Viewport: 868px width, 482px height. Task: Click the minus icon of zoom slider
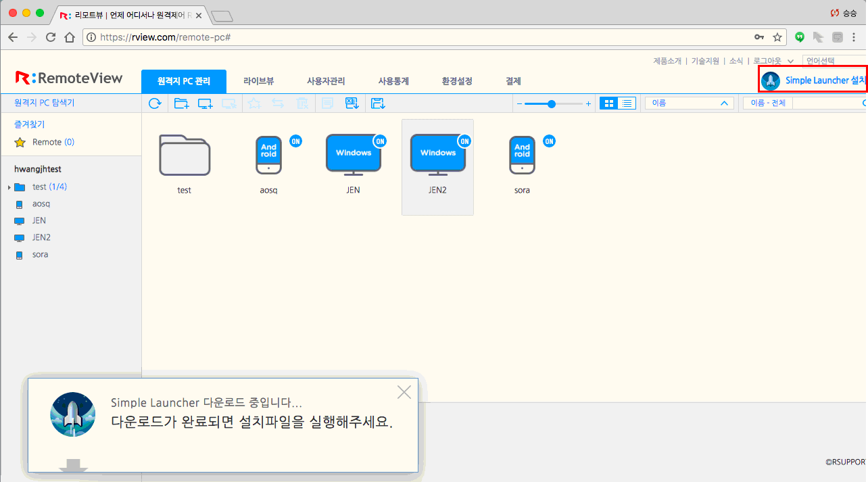coord(519,103)
